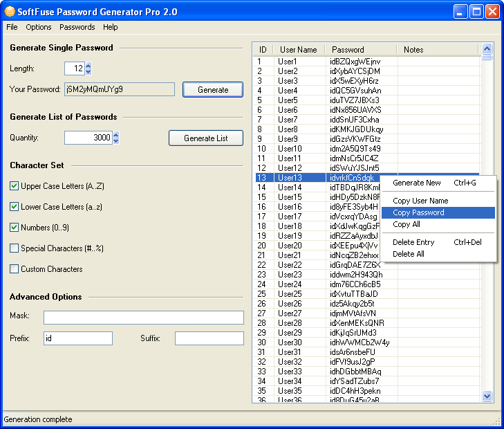
Task: Select password idDC4hH3pekn
Action: (x=355, y=391)
